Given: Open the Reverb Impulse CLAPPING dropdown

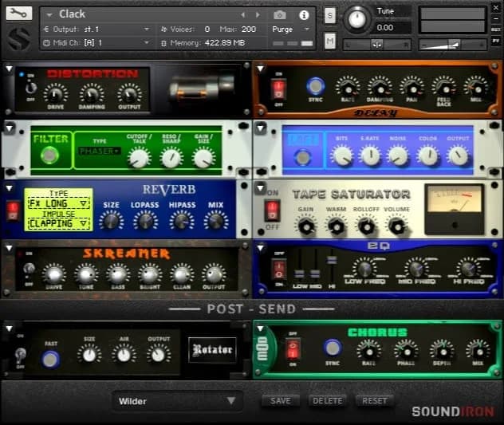Looking at the screenshot, I should tap(58, 223).
